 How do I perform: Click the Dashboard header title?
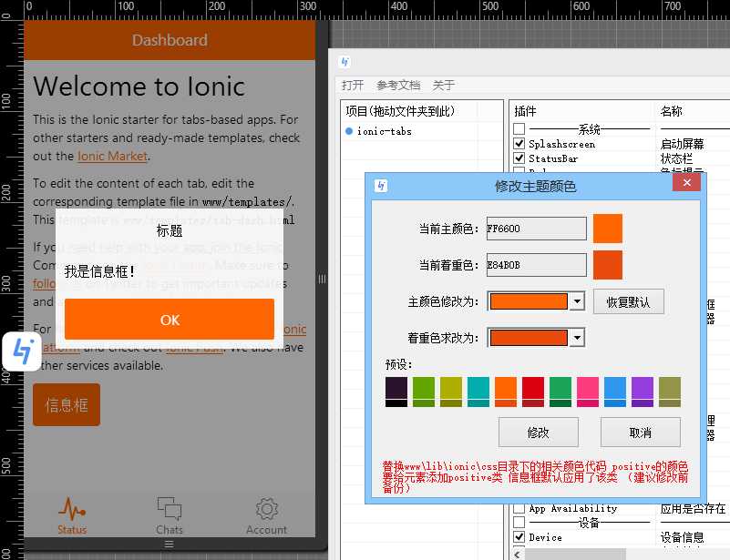[170, 40]
